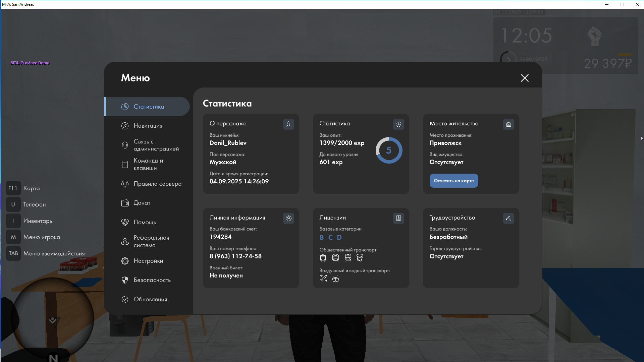Click the user circle icon in Личная информация
The image size is (644, 362).
(x=288, y=219)
